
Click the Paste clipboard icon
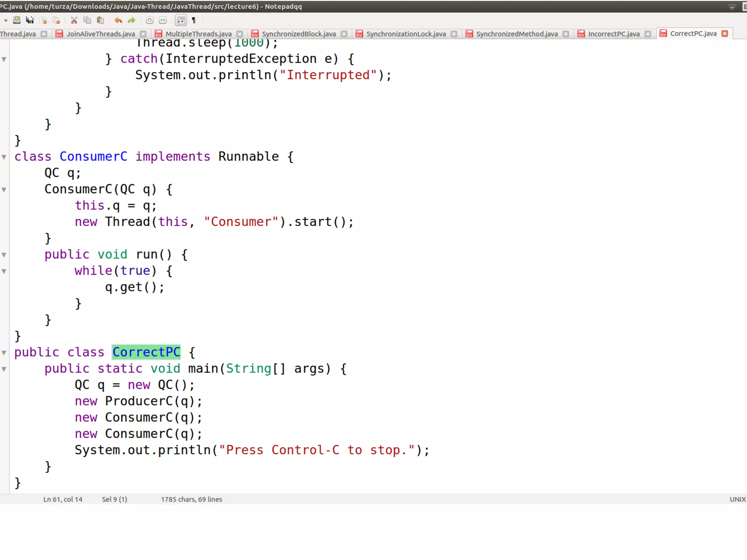(x=100, y=20)
